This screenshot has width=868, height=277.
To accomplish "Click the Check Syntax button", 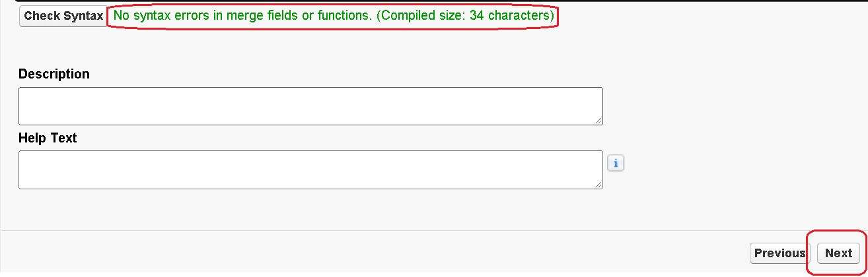I will pyautogui.click(x=63, y=16).
